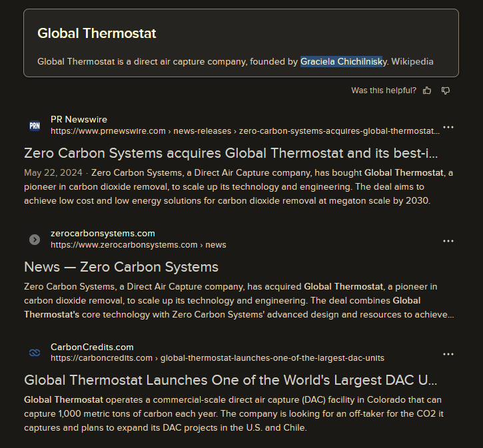Click the Global Thermostat card heading
Image resolution: width=483 pixels, height=448 pixels.
[97, 33]
